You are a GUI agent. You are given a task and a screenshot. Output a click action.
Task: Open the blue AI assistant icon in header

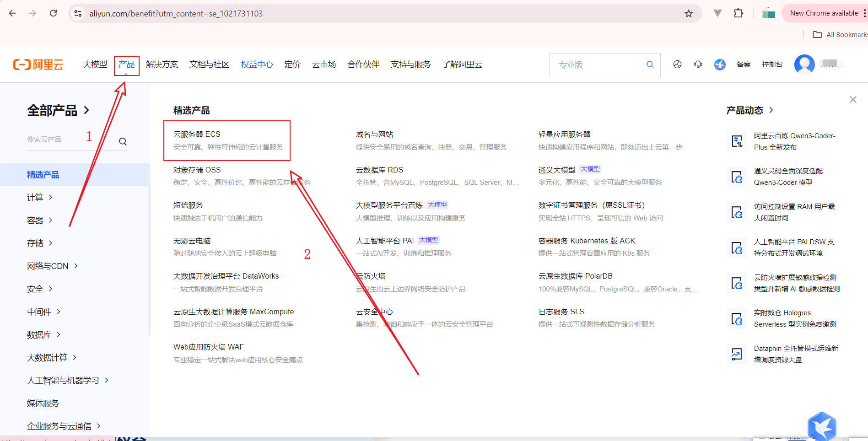point(720,65)
